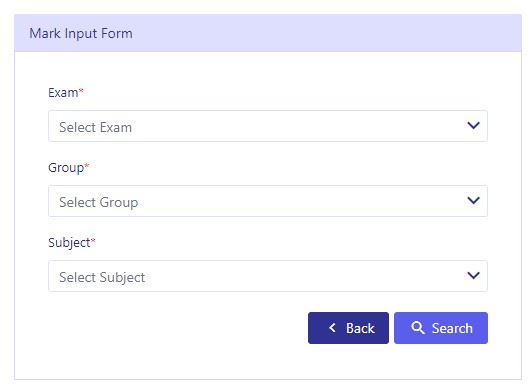Click the 'Select Group' placeholder text

tap(99, 203)
